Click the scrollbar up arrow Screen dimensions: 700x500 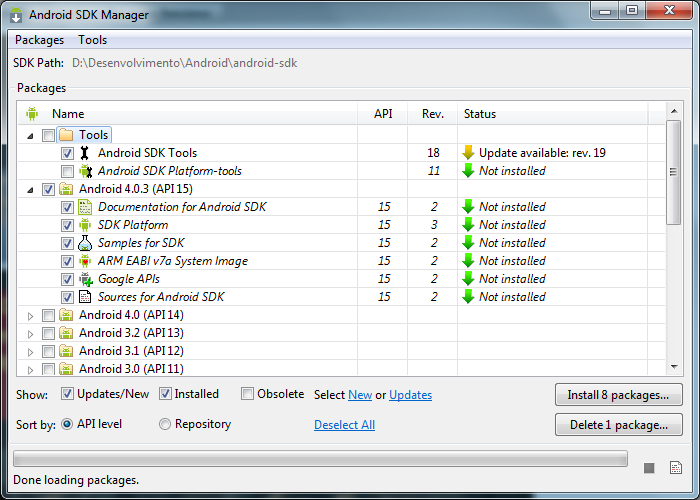pos(674,111)
